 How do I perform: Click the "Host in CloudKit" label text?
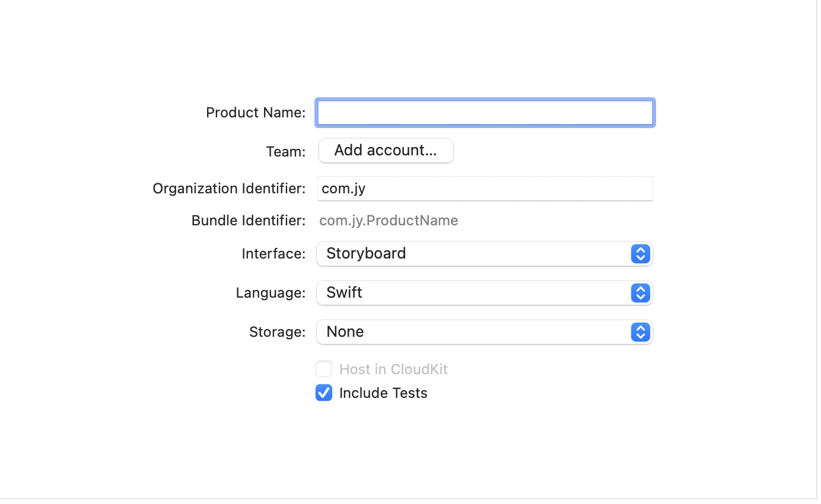pyautogui.click(x=393, y=369)
